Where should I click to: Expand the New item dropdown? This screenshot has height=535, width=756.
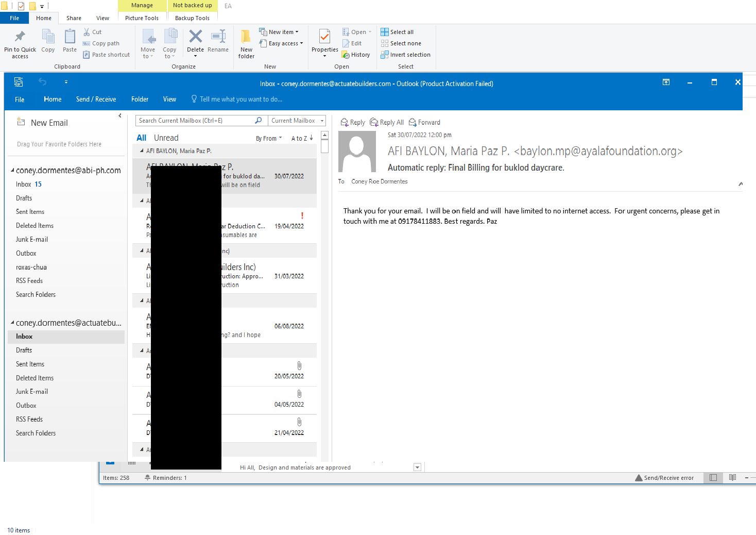279,32
